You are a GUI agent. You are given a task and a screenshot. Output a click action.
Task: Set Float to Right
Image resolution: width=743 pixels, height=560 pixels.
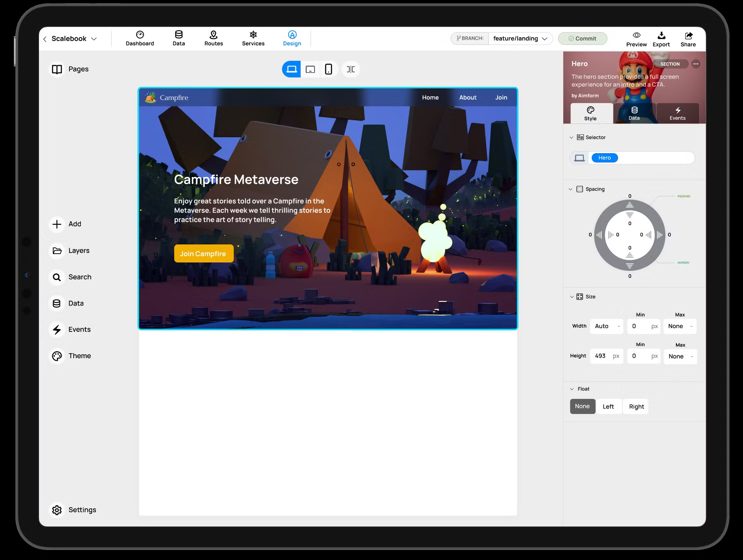636,406
